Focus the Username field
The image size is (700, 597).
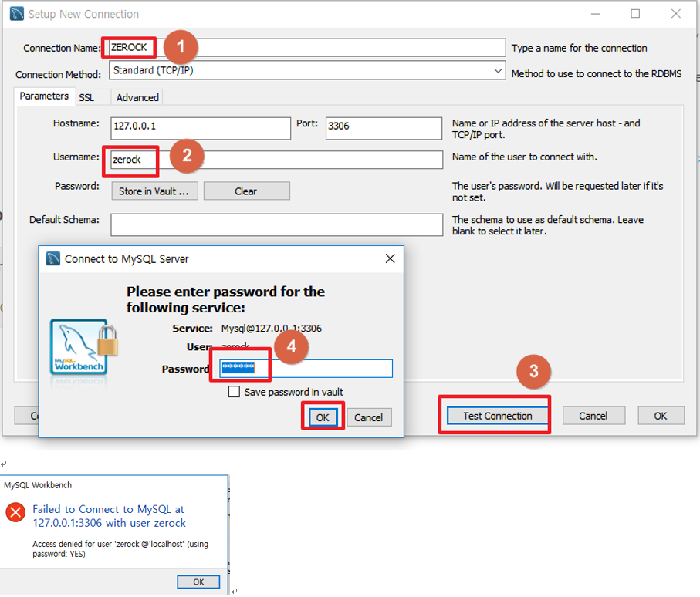point(277,160)
